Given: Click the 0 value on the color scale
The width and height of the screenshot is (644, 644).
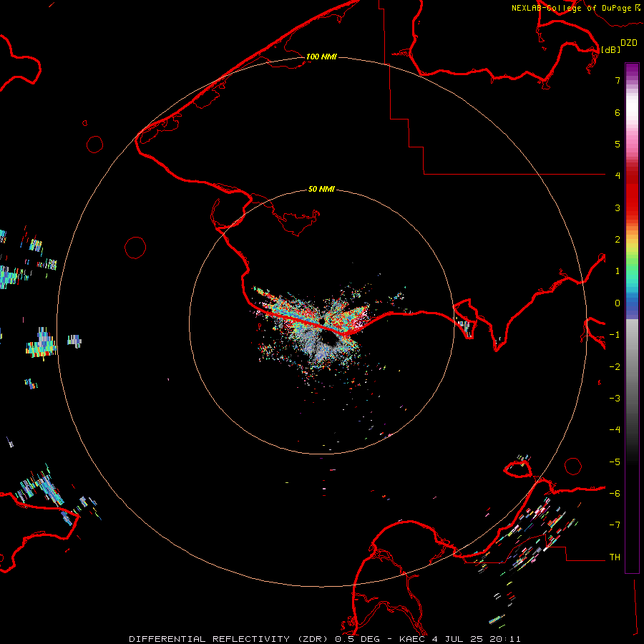Looking at the screenshot, I should [618, 303].
